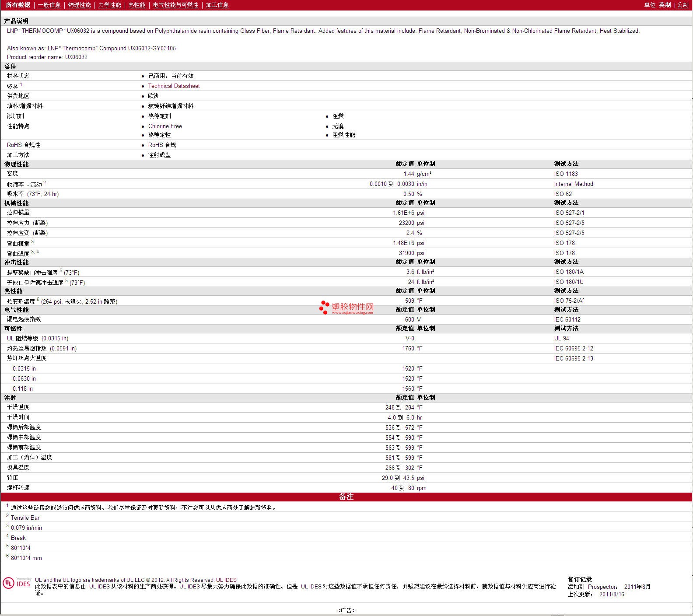Click the 模具温度 row label
The width and height of the screenshot is (693, 616).
18,467
